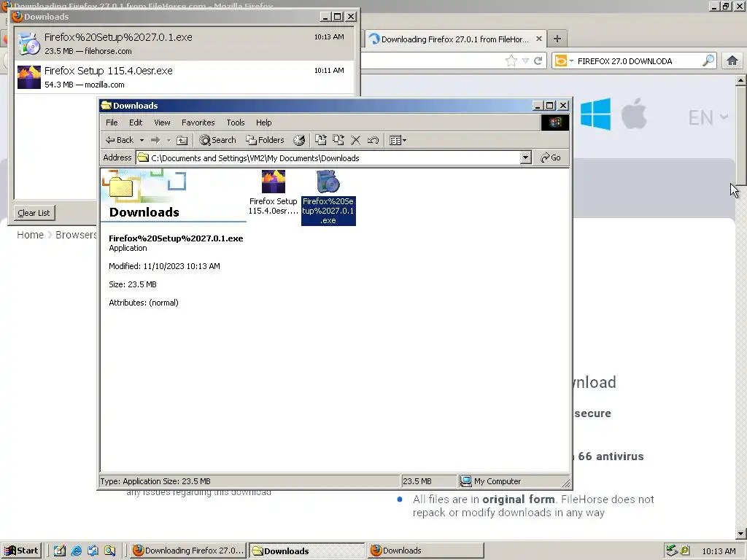Launch Outlook Express from quick launch
Image resolution: width=747 pixels, height=560 pixels.
pos(93,551)
